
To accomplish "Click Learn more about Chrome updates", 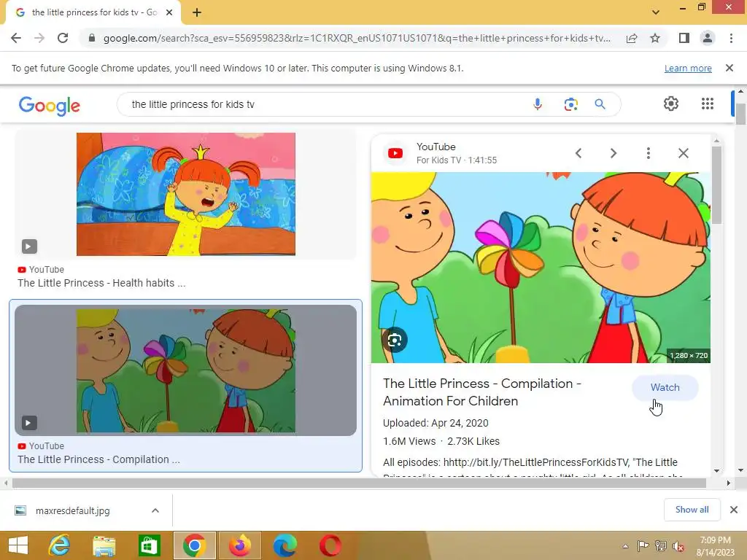I will (688, 68).
